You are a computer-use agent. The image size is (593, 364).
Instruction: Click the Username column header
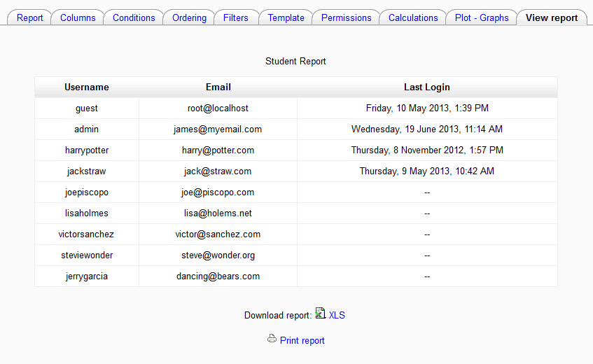(87, 87)
